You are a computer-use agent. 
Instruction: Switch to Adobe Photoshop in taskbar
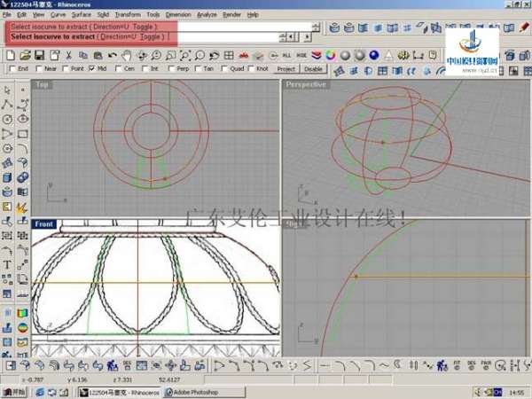click(205, 392)
